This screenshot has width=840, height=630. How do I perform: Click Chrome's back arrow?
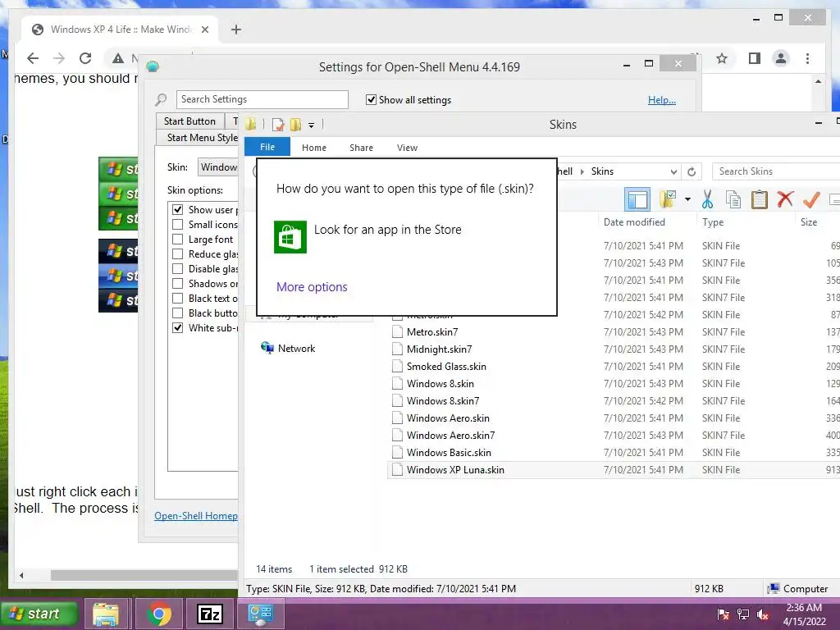point(33,58)
